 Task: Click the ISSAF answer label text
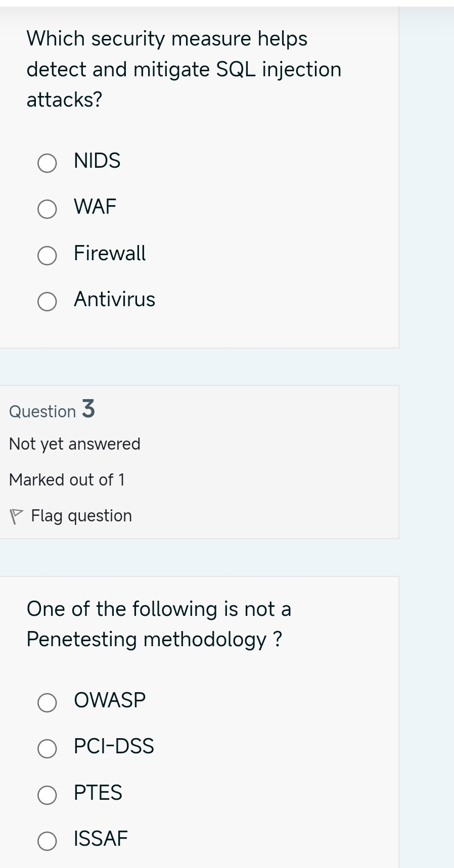(x=100, y=838)
